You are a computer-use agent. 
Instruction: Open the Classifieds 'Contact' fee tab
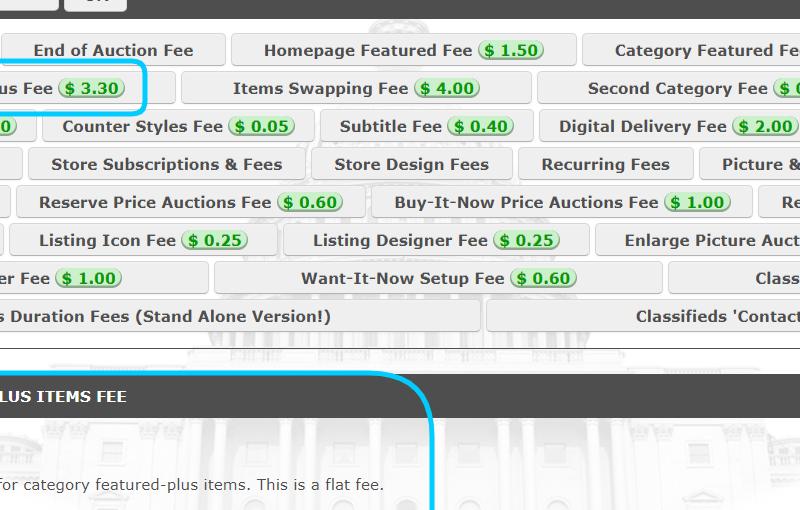[643, 316]
